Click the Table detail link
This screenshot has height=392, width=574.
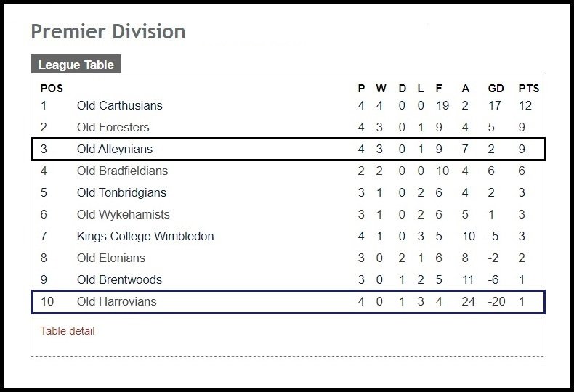pyautogui.click(x=68, y=331)
